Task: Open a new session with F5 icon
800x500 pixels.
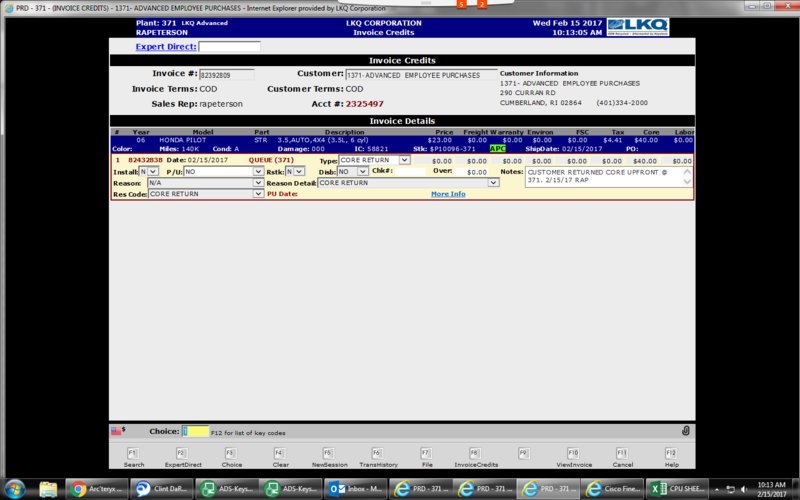Action: (x=328, y=453)
